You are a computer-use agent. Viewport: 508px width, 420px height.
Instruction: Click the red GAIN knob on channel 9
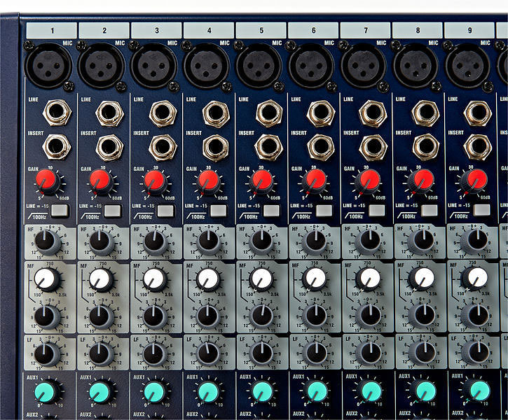(x=475, y=181)
